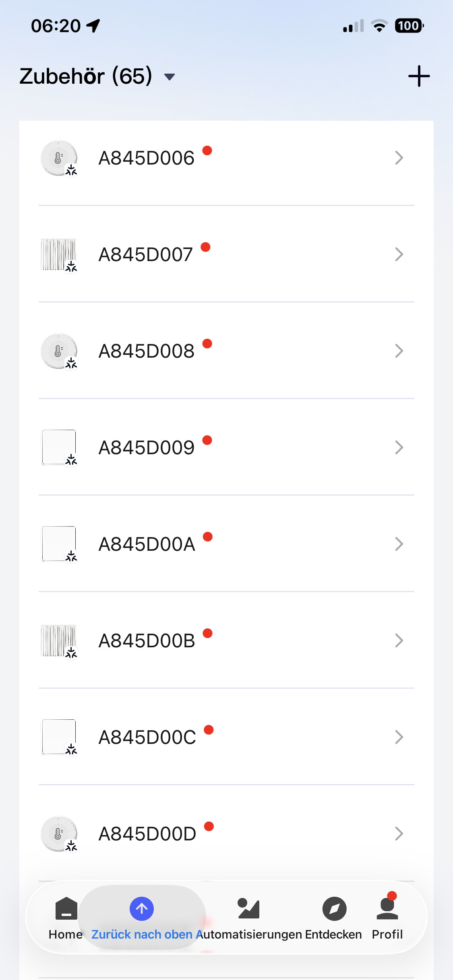Viewport: 453px width, 980px height.
Task: Expand A845D00D row chevron
Action: tap(399, 834)
